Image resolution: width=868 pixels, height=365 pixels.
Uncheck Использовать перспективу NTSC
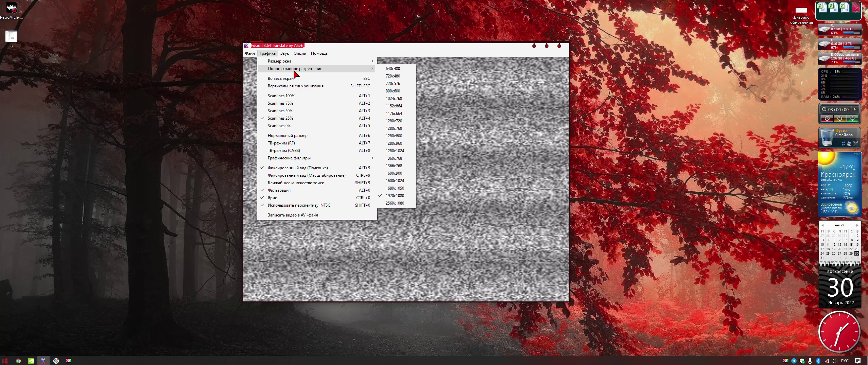pos(317,205)
